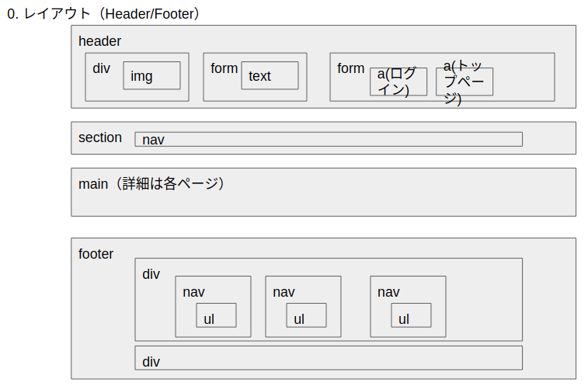Viewport: 588px width, 386px height.
Task: Click the a(トップページ) link box
Action: coord(464,82)
